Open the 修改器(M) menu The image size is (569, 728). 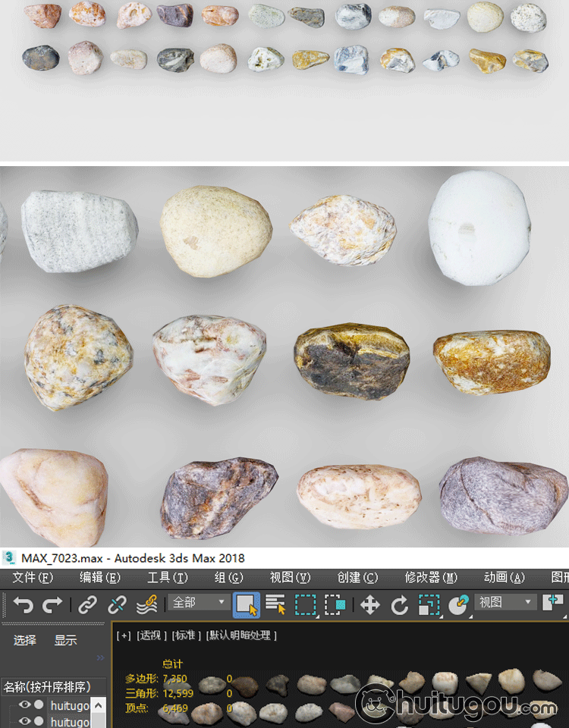click(431, 578)
